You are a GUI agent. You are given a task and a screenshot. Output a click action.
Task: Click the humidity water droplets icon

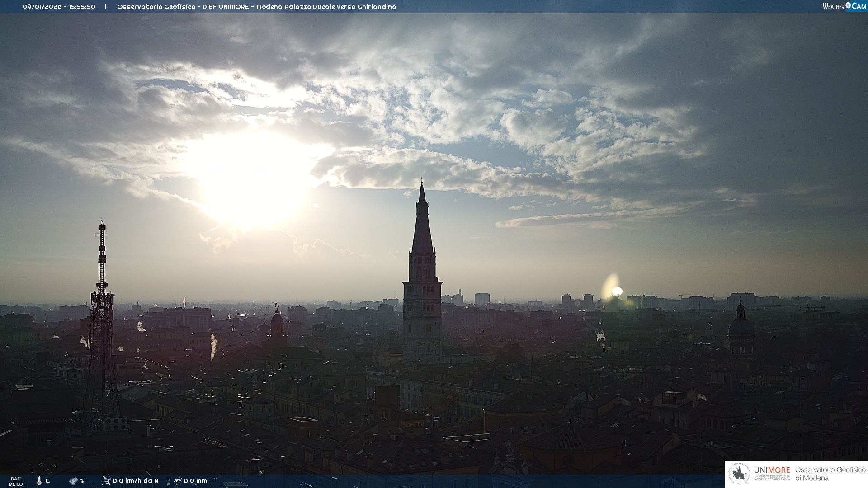point(73,481)
